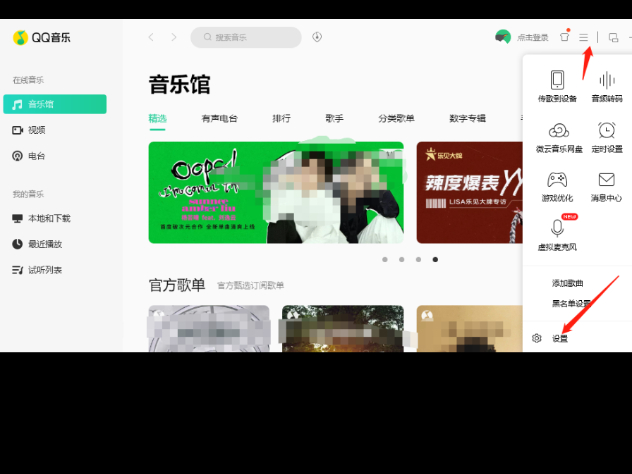
Task: Click the QQ音乐 logo
Action: [x=42, y=37]
